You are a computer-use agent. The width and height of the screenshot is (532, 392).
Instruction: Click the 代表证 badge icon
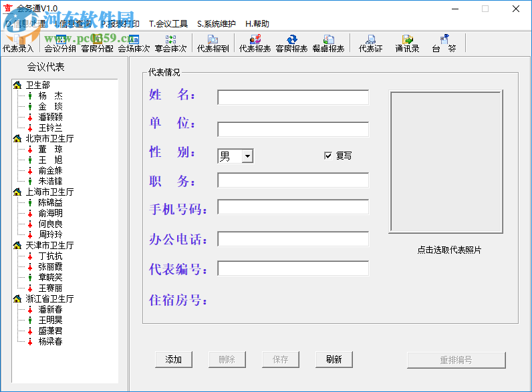point(371,43)
